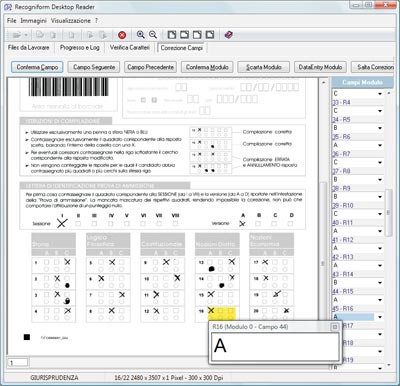Viewport: 400px width, 386px height.
Task: Open the help book icon in toolbar
Action: coord(228,35)
